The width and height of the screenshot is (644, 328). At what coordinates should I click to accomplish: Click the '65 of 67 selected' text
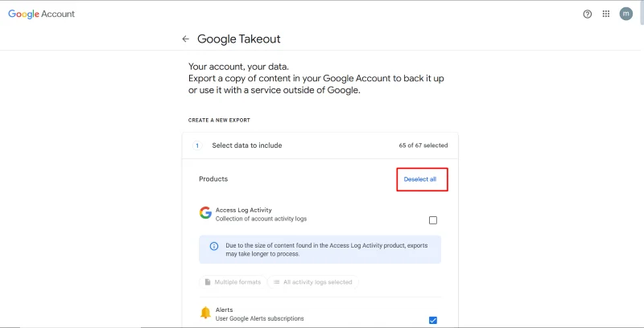[423, 146]
